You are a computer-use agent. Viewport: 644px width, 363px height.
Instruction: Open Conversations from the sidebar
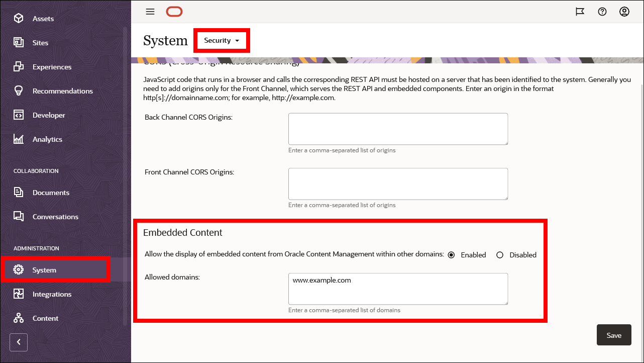(55, 216)
